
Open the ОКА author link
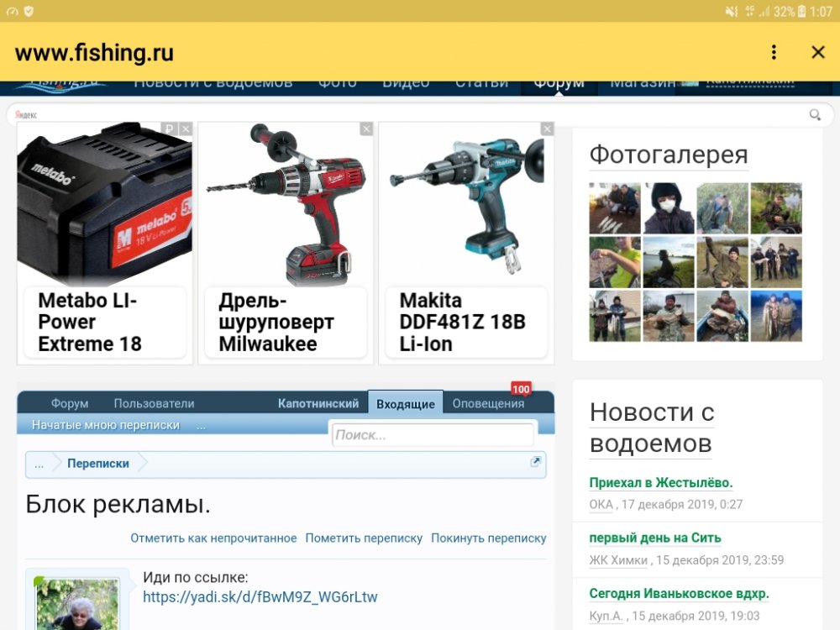pos(601,505)
